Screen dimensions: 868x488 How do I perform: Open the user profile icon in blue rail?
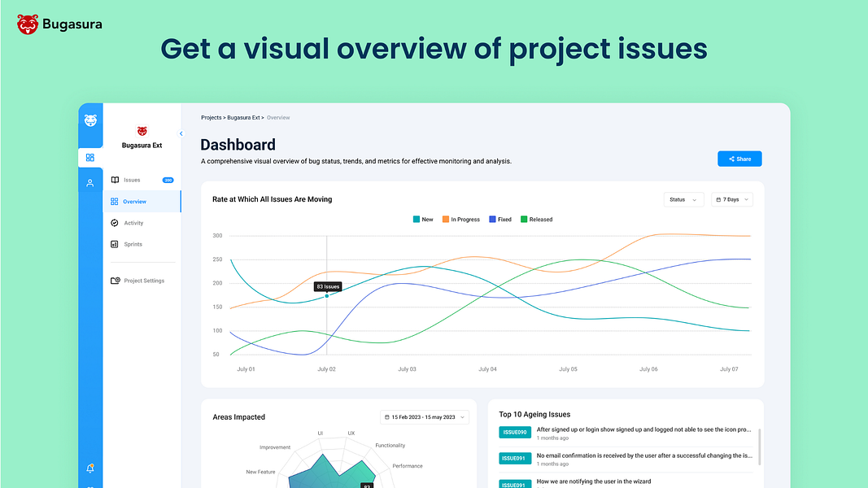tap(90, 183)
